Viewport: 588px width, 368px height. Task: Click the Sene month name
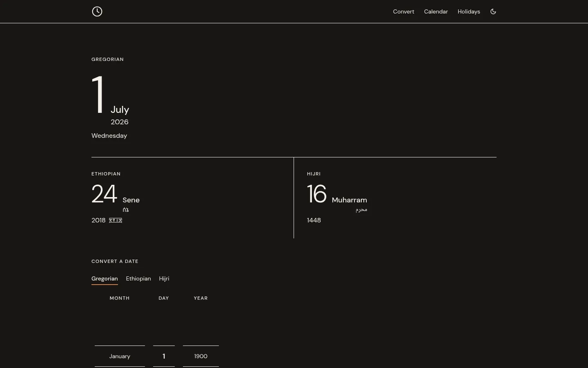(x=131, y=200)
